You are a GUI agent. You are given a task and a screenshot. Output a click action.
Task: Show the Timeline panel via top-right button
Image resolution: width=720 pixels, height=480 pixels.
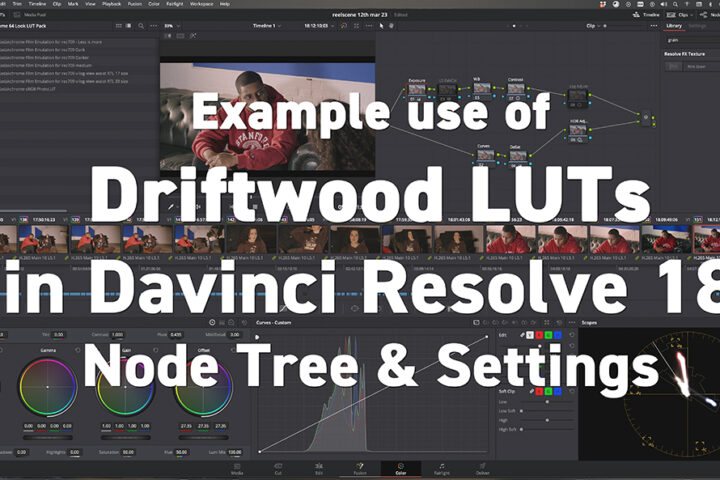click(x=646, y=15)
